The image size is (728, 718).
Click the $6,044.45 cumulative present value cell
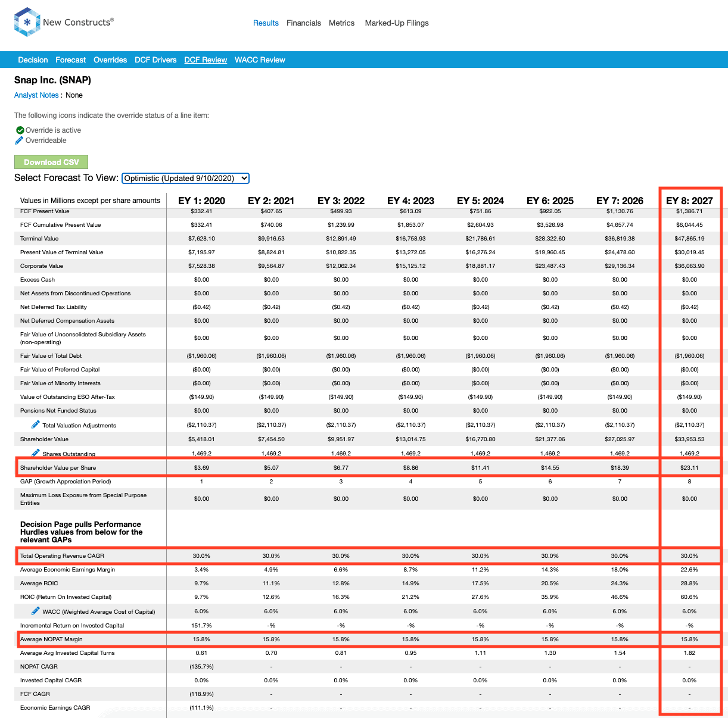point(689,225)
